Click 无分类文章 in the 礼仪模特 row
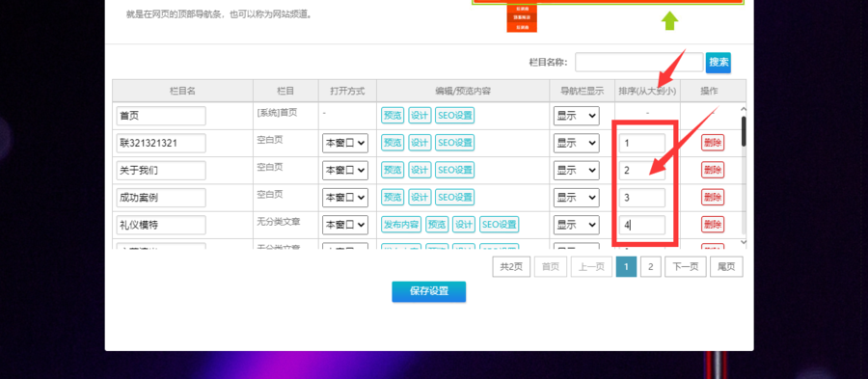Image resolution: width=868 pixels, height=379 pixels. (278, 221)
